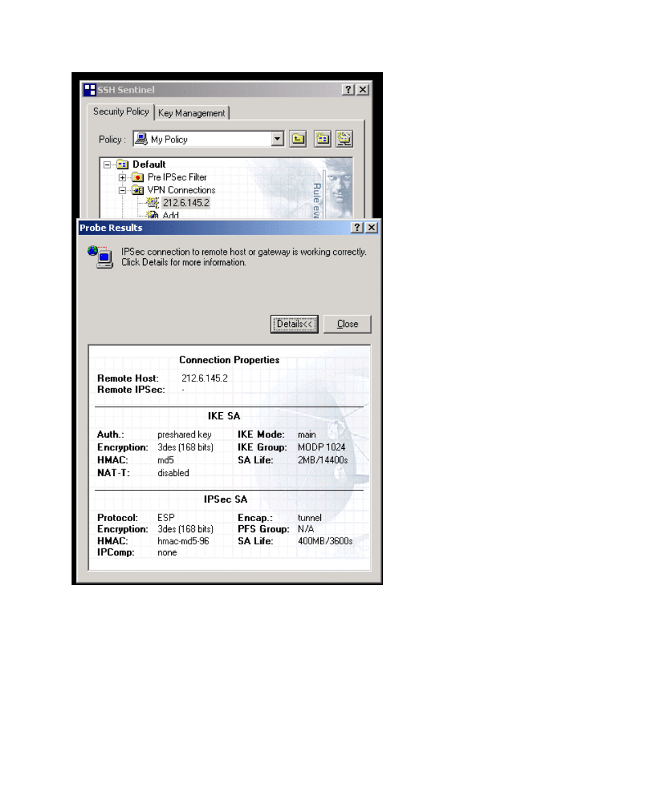Click the '2MB/14400s' SA Life value
The height and width of the screenshot is (812, 650).
tap(323, 460)
